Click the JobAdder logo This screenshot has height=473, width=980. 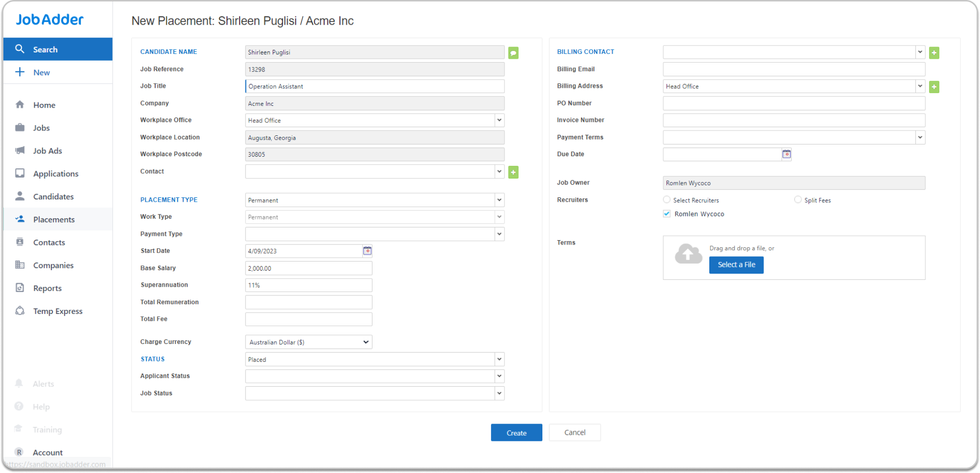49,19
